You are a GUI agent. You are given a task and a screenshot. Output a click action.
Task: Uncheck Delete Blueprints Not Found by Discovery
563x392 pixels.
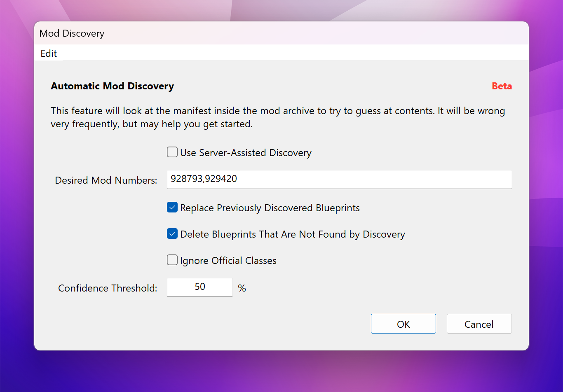[172, 234]
